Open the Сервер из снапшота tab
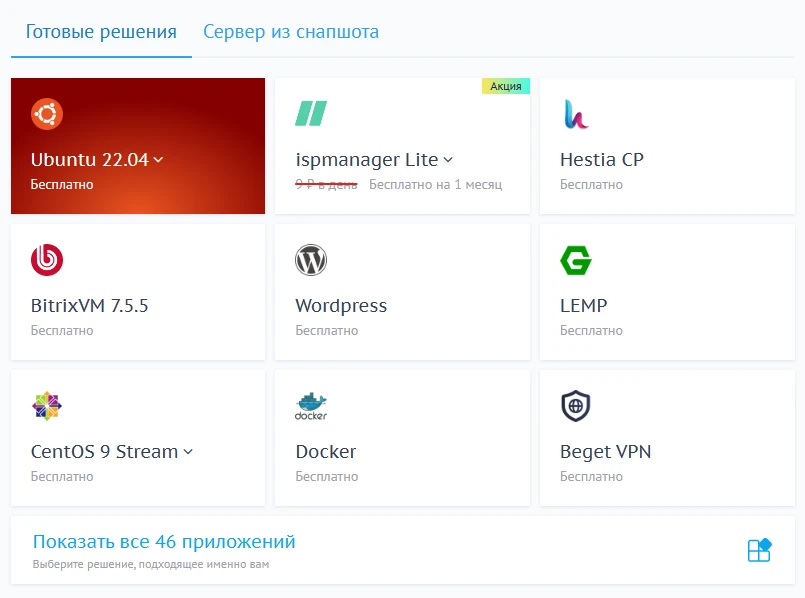 [291, 32]
